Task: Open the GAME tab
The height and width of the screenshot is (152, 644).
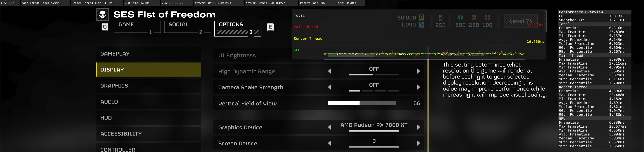Action: (x=137, y=27)
